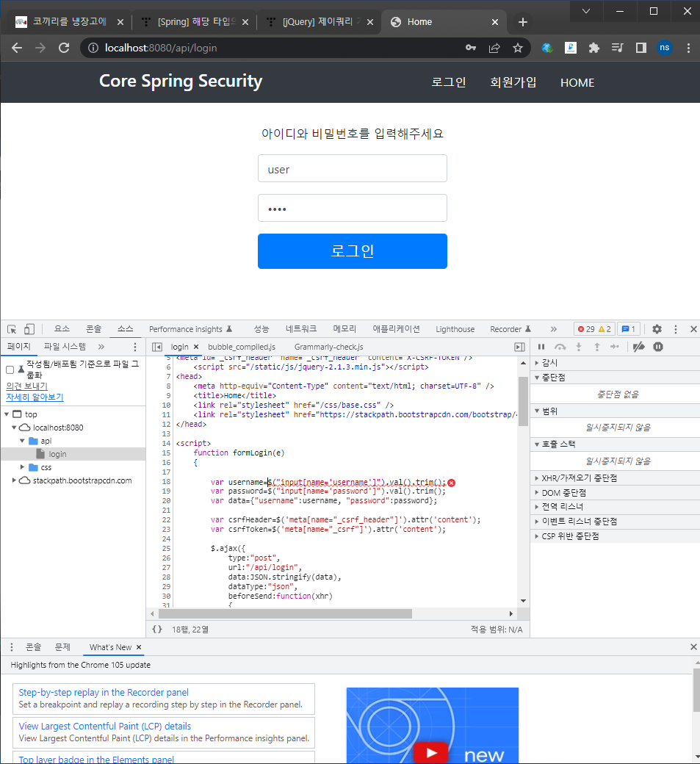The image size is (700, 764).
Task: Click the red error icon on line 18
Action: tap(452, 483)
